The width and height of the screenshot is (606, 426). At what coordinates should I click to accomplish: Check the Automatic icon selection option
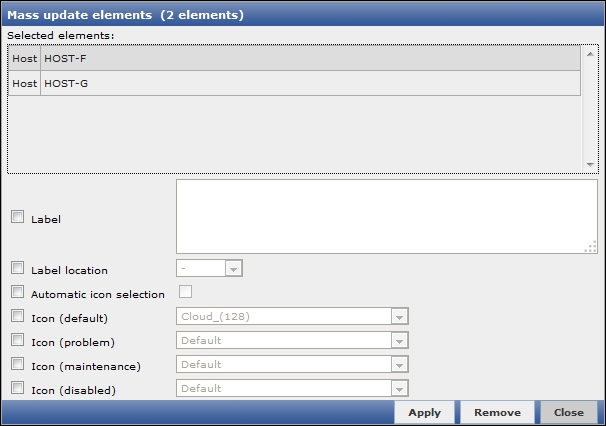click(17, 293)
